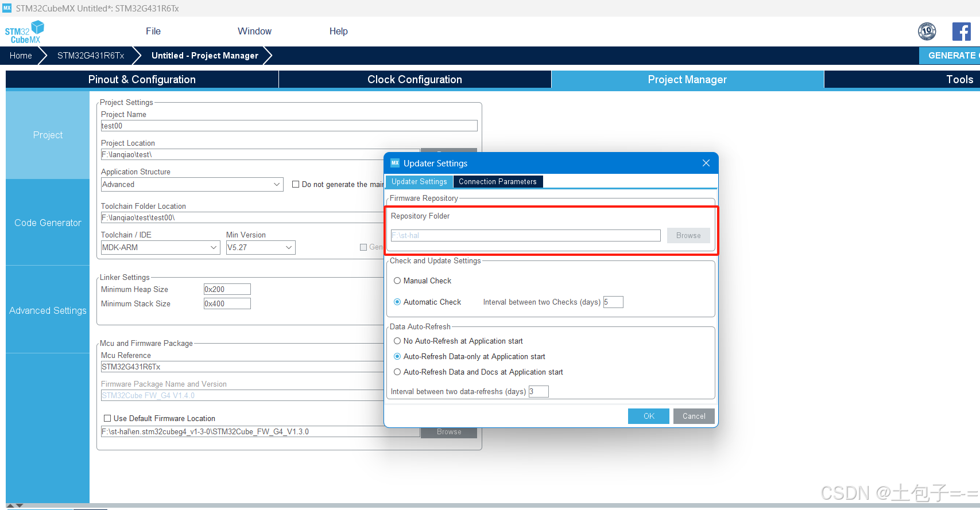Open the Toolchain / IDE MDK-ARM dropdown
Screen dimensions: 980x510
(x=160, y=247)
